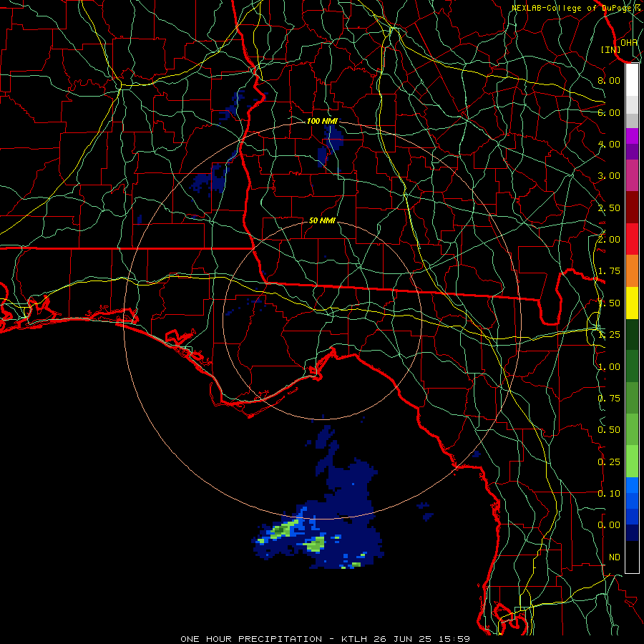Click the bright magenta legend swatch
Screen dimensions: 644x644
click(x=632, y=136)
